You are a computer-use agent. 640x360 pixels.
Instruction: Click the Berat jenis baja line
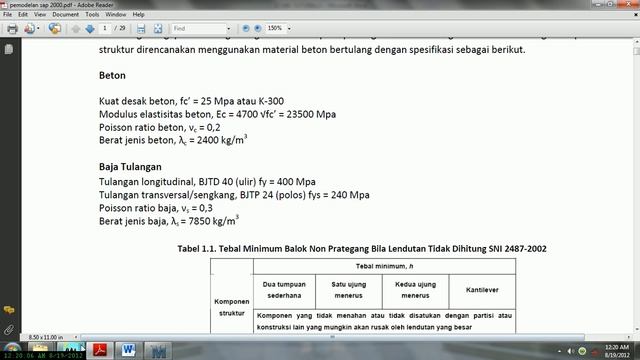(x=169, y=221)
